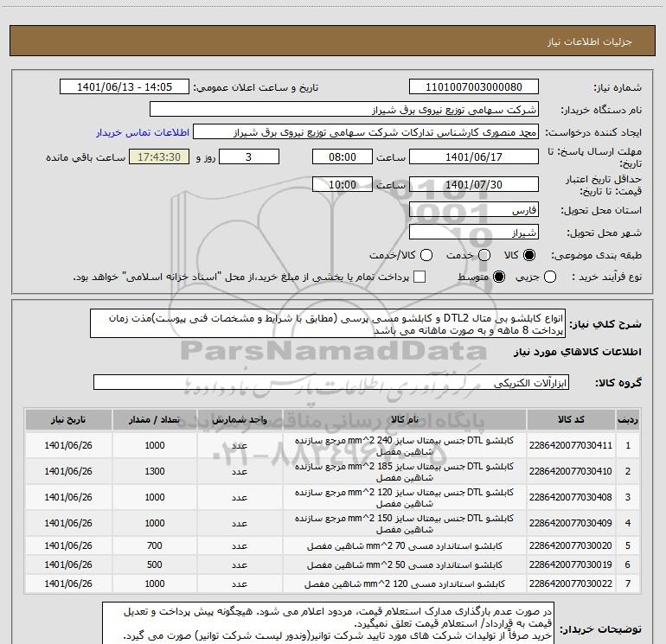Click quantity 1300 in row 2

point(155,471)
